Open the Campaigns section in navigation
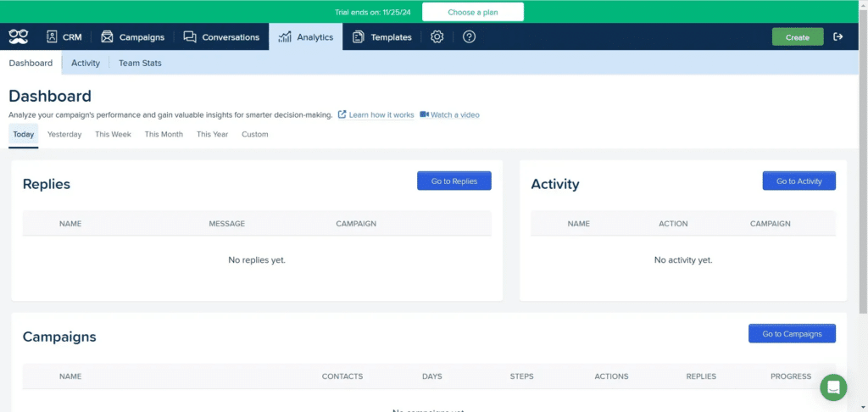The width and height of the screenshot is (868, 412). [133, 37]
